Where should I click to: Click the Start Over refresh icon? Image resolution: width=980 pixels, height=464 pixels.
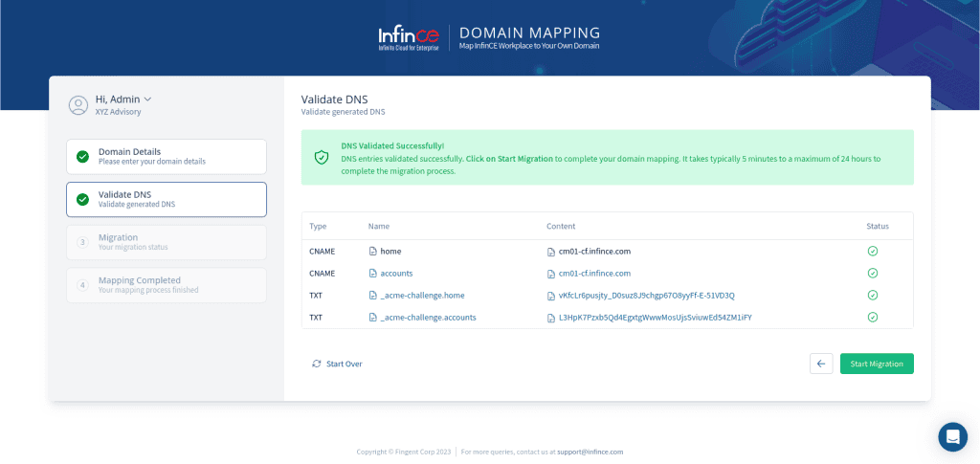tap(316, 364)
